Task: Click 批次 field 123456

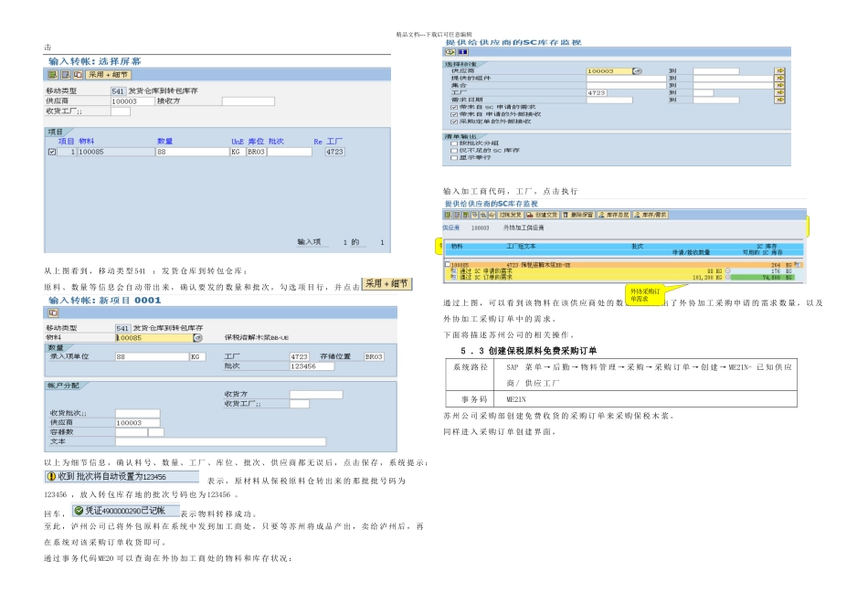Action: click(312, 366)
